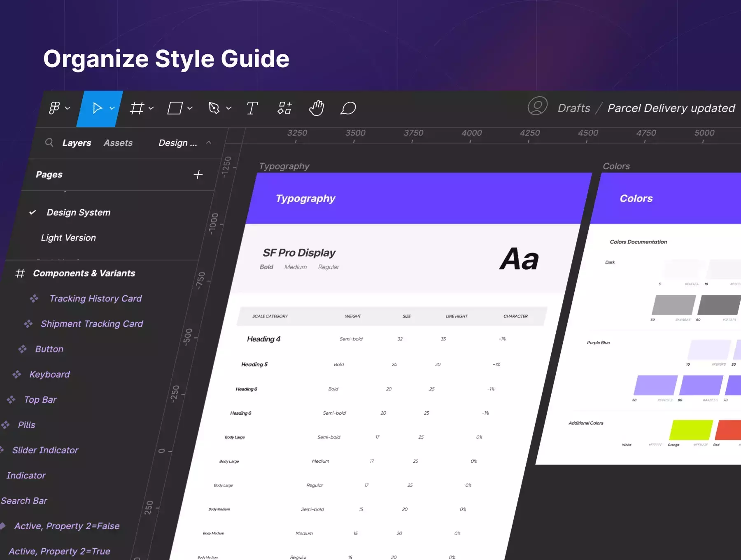Select the Hand tool
The width and height of the screenshot is (741, 560).
(x=317, y=108)
